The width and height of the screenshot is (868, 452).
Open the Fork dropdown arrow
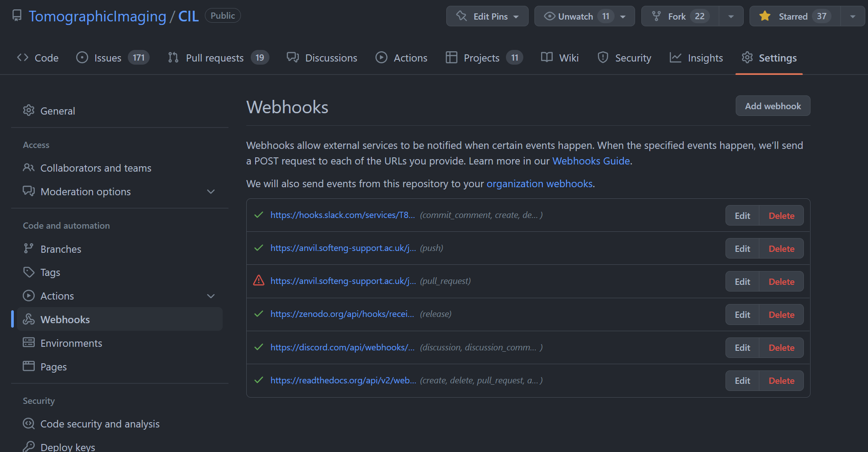click(731, 16)
